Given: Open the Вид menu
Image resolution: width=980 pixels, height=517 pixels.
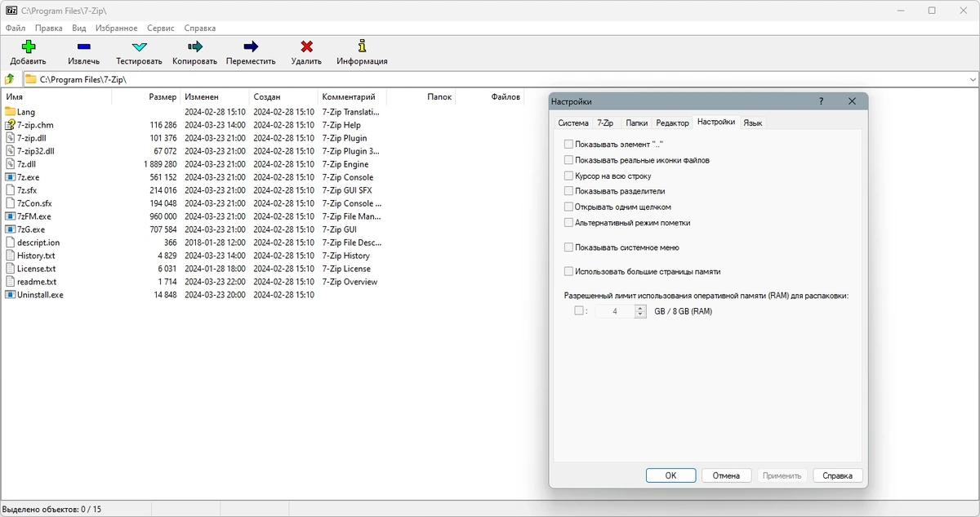Looking at the screenshot, I should click(x=78, y=28).
